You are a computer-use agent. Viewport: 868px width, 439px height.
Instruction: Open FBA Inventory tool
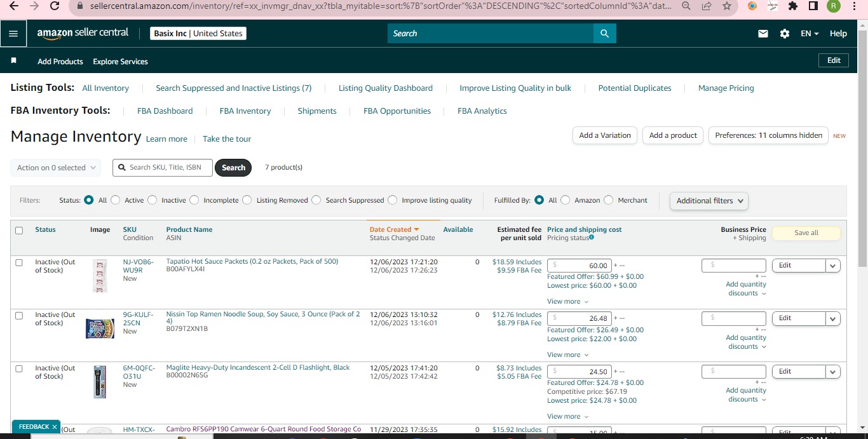pos(245,111)
